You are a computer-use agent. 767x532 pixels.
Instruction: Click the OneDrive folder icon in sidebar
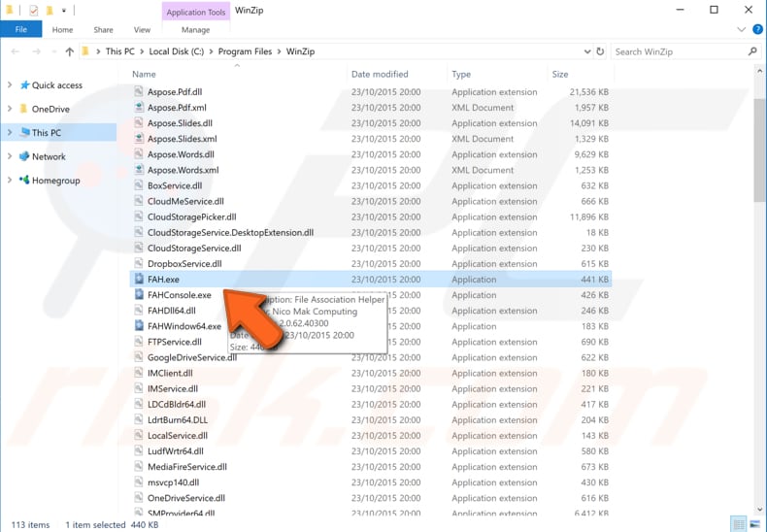(23, 109)
